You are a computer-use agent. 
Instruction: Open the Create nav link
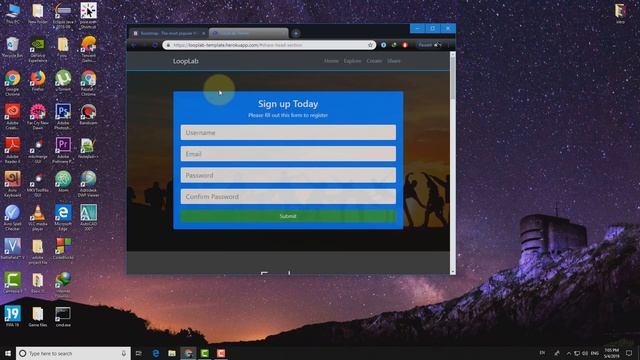(374, 61)
